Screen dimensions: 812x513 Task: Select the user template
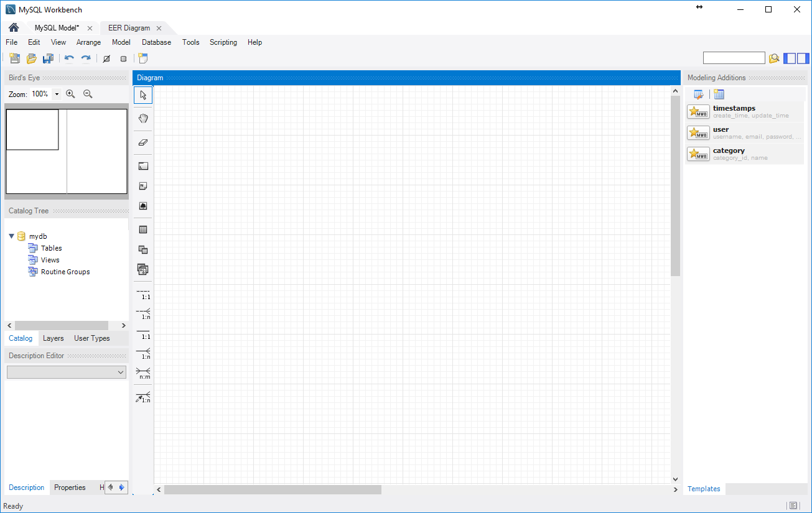coord(745,132)
